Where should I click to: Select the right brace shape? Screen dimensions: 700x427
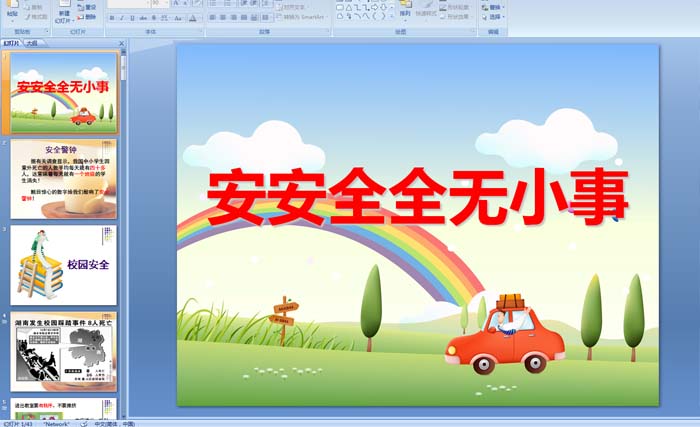[383, 16]
